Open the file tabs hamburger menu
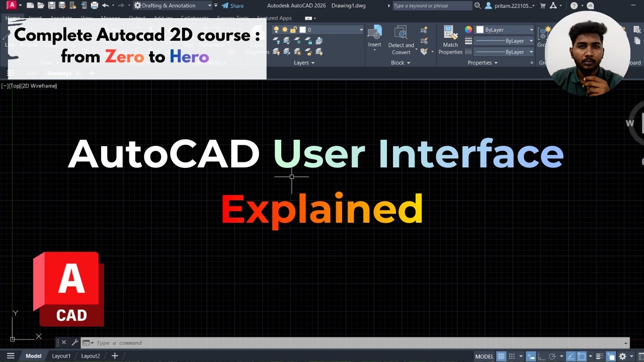 point(11,73)
